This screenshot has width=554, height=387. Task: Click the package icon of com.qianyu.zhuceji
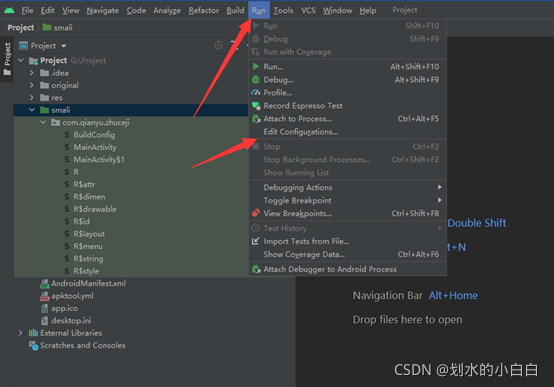[x=55, y=122]
